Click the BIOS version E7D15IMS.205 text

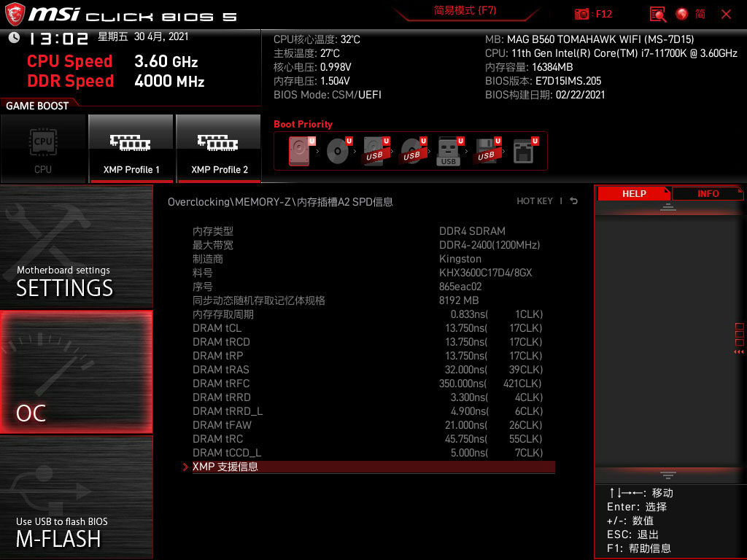tap(568, 81)
